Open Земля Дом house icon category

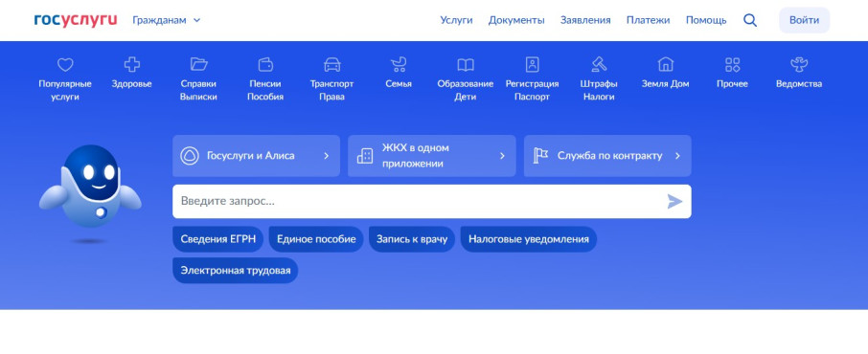(x=665, y=73)
